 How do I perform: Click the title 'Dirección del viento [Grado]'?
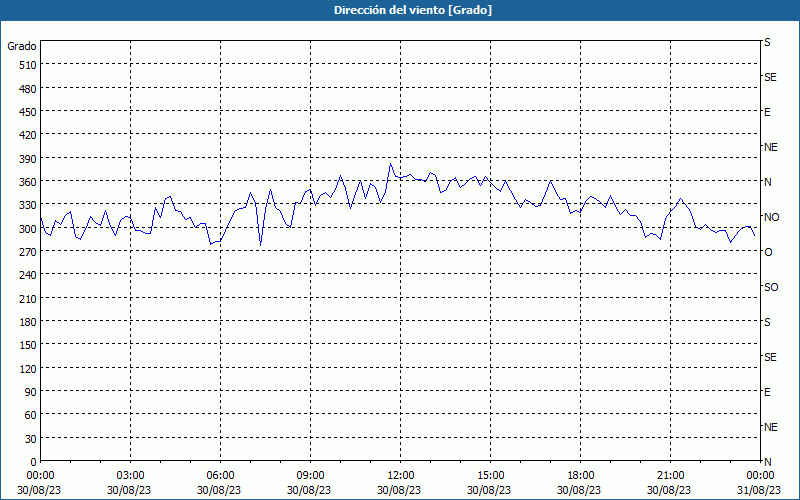(413, 10)
